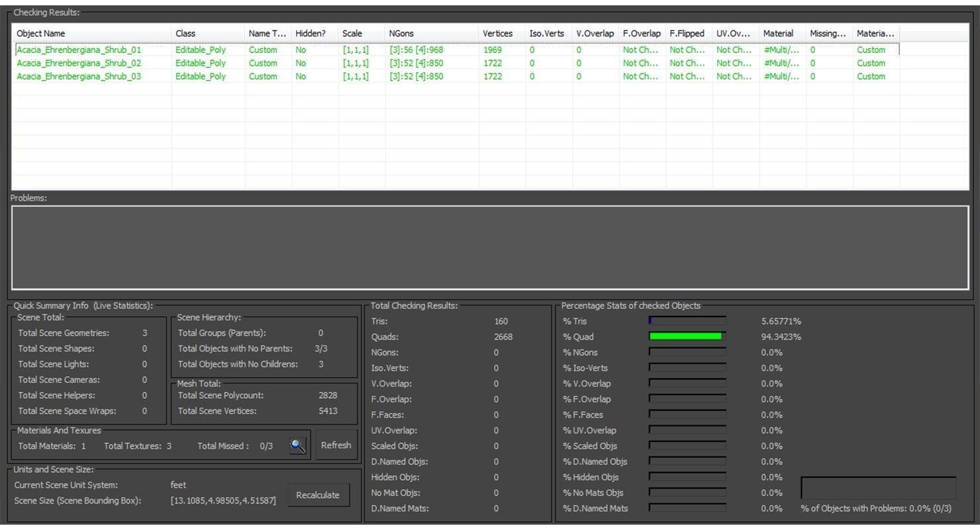Click the Vertices column header

(502, 33)
